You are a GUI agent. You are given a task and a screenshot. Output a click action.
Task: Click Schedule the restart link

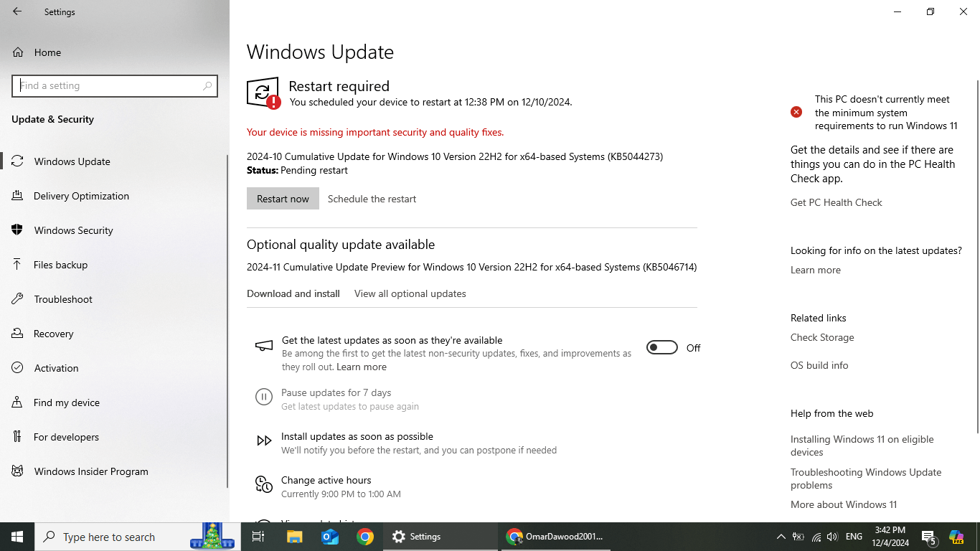tap(372, 199)
